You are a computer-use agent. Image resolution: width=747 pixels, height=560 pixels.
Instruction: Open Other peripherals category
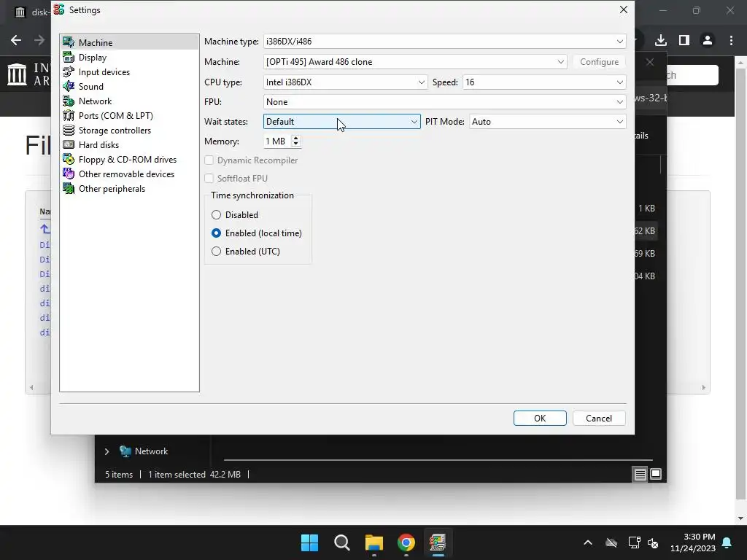coord(112,189)
